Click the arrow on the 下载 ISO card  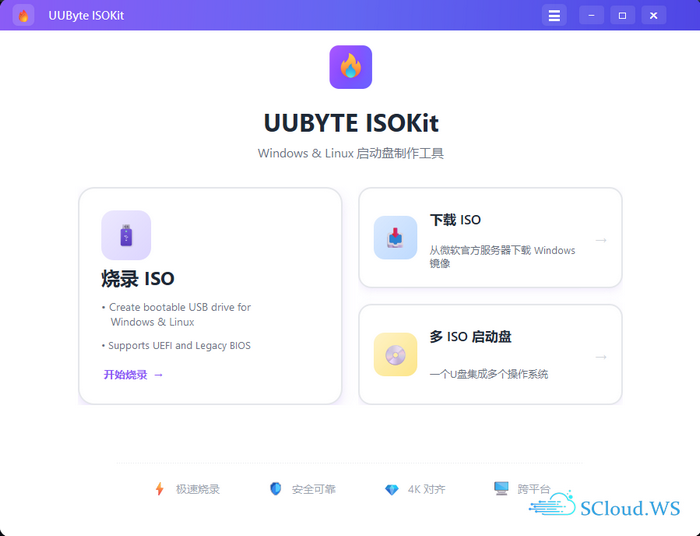(x=601, y=240)
